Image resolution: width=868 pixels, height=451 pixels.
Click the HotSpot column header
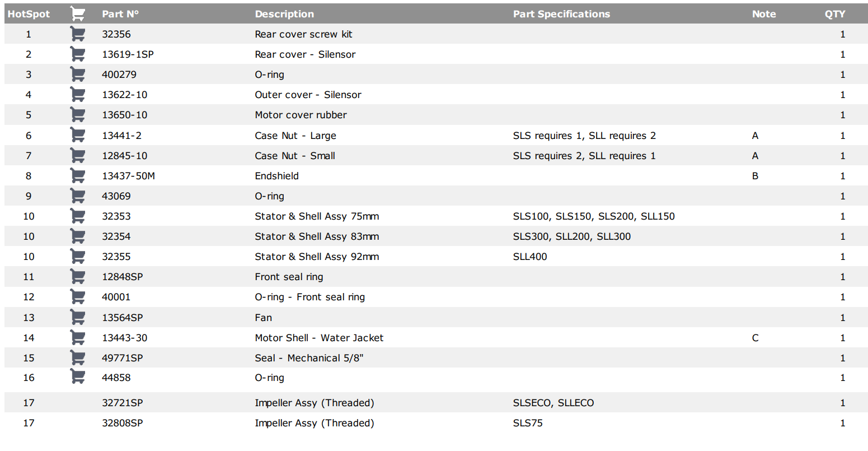(29, 14)
